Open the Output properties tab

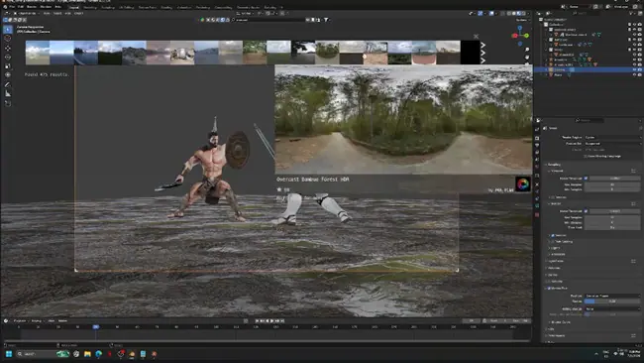(x=537, y=145)
